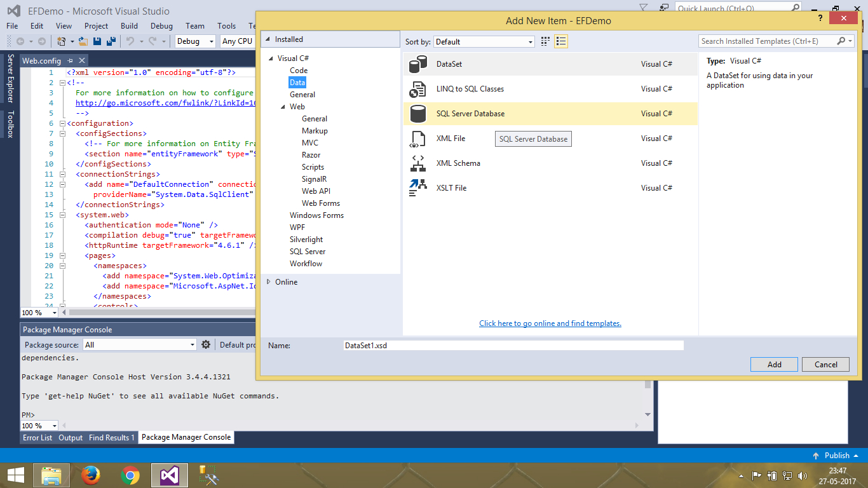Select the Silverlight tree item
The width and height of the screenshot is (868, 488).
[306, 240]
